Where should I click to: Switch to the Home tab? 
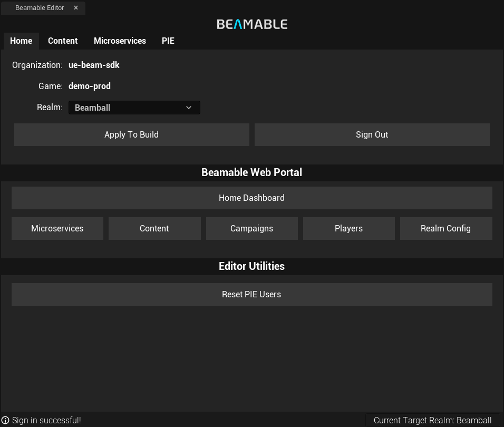click(x=21, y=41)
